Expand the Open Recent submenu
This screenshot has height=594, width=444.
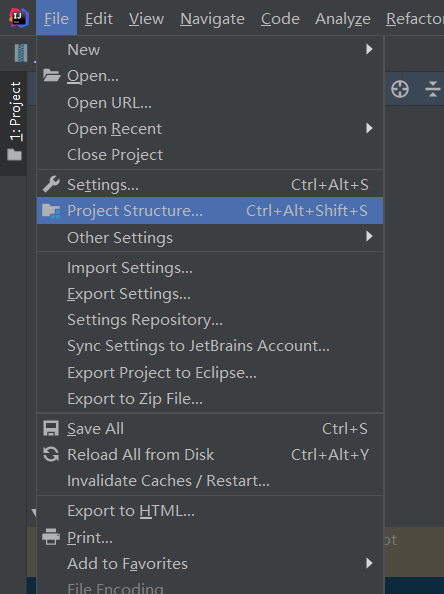tap(369, 128)
